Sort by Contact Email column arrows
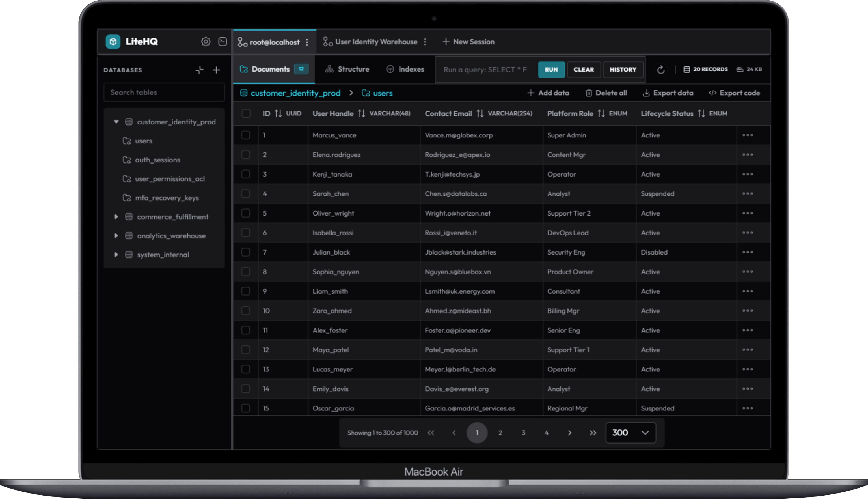Screen dimensions: 868x499 (480, 113)
